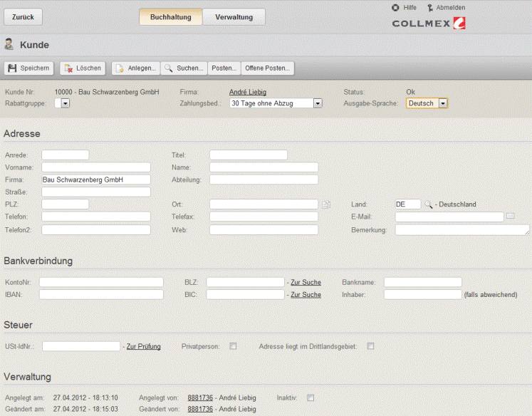Open search with Suchen button
Screen dimensions: 532x416
[x=184, y=68]
